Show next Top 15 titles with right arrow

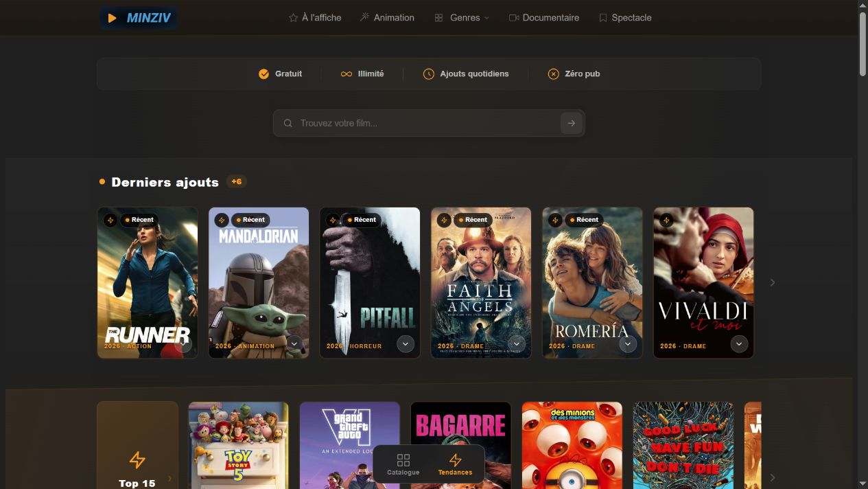773,477
